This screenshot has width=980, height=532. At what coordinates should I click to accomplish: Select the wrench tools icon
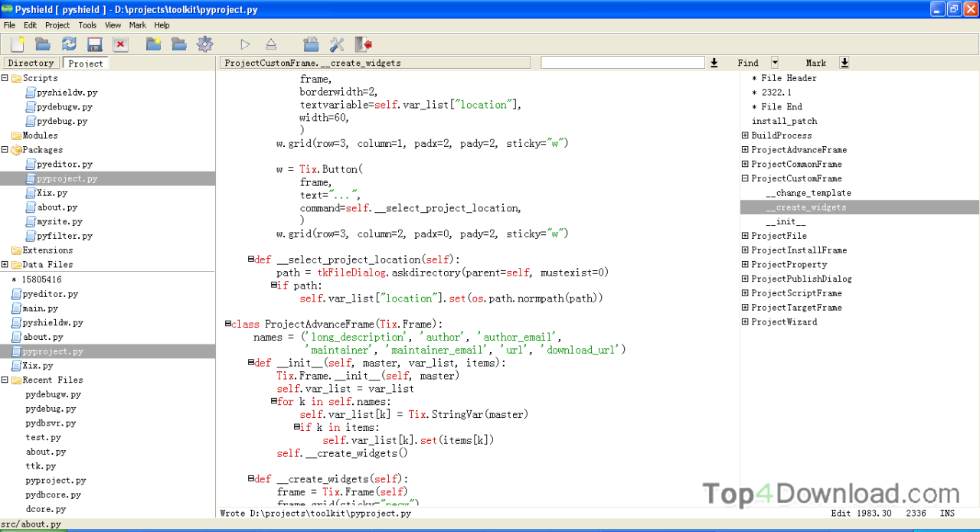[x=335, y=44]
